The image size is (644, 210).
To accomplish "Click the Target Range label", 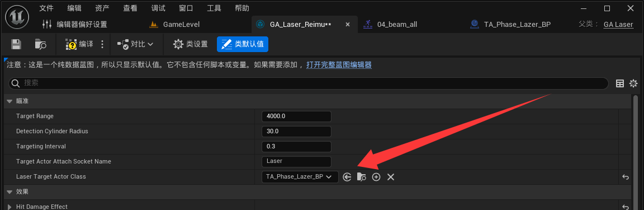I will 35,116.
